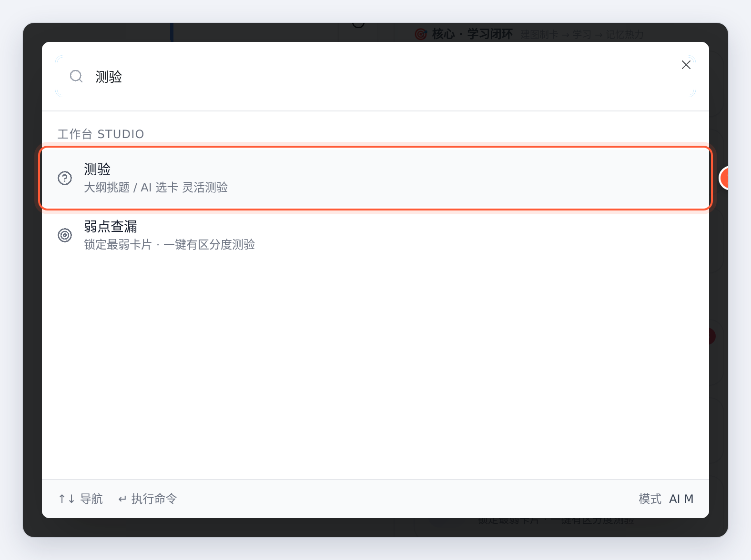The width and height of the screenshot is (751, 560).
Task: Click the 模式 AI M indicator
Action: 666,499
